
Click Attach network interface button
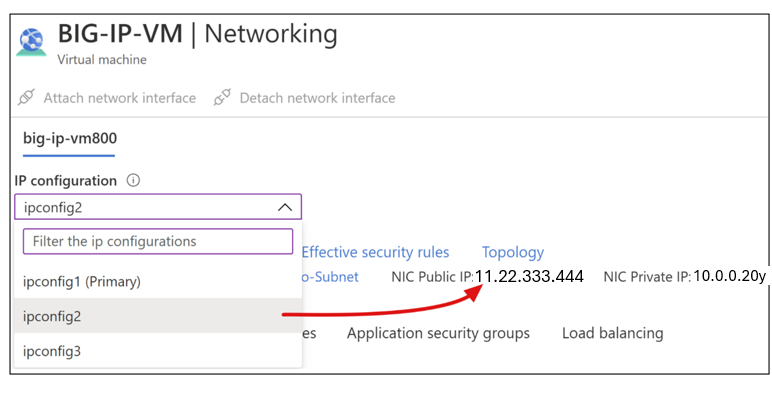107,98
